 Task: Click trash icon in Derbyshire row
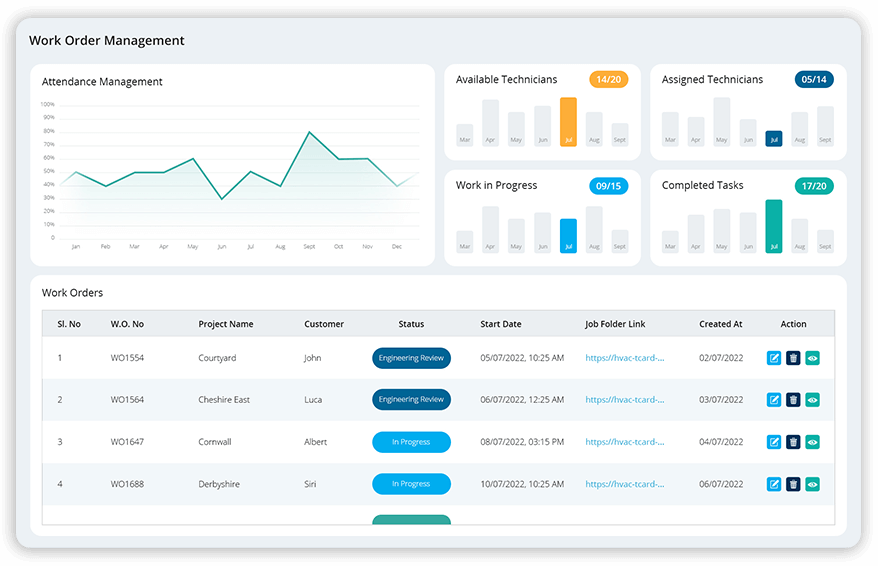click(793, 484)
